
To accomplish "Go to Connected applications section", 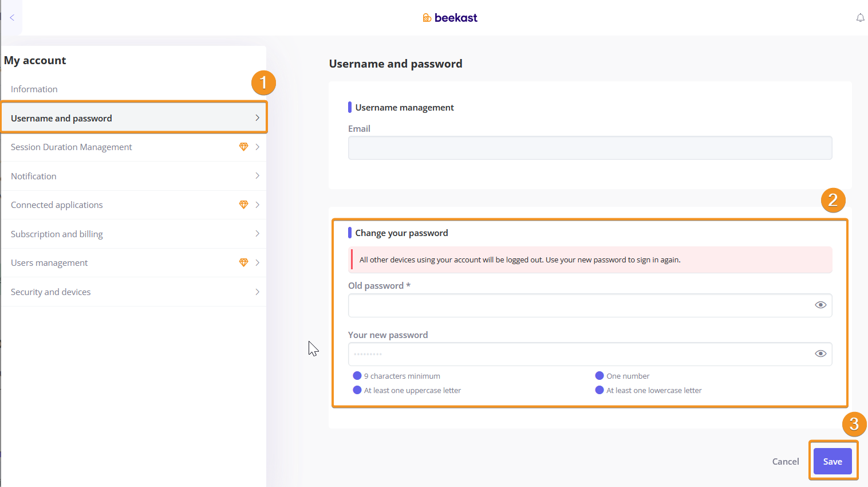I will 57,205.
